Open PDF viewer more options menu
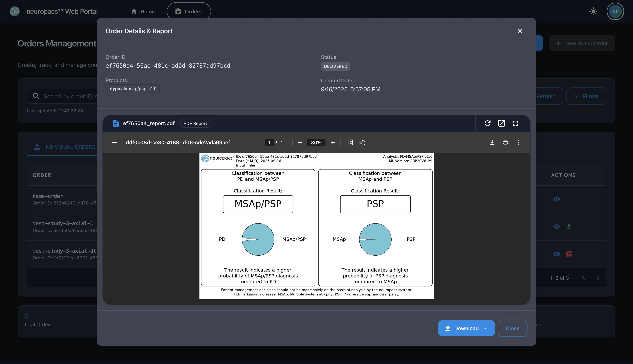Viewport: 633px width, 364px height. point(519,142)
